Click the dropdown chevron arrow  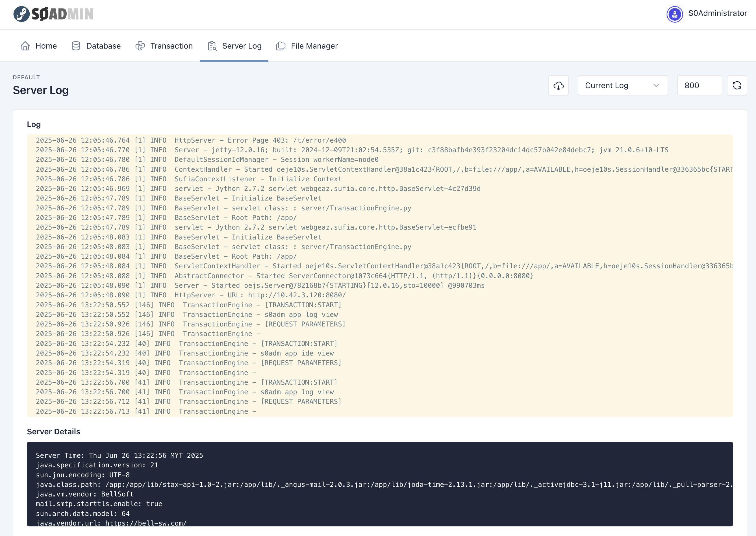(656, 86)
